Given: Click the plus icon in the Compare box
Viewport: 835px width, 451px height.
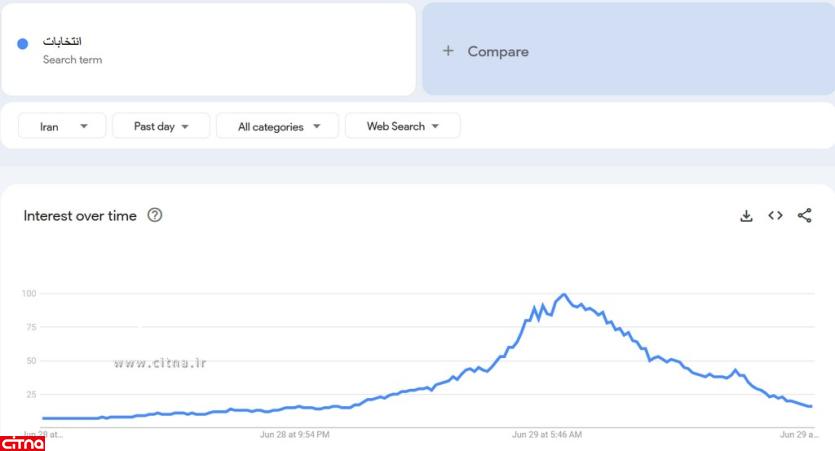Looking at the screenshot, I should point(448,51).
